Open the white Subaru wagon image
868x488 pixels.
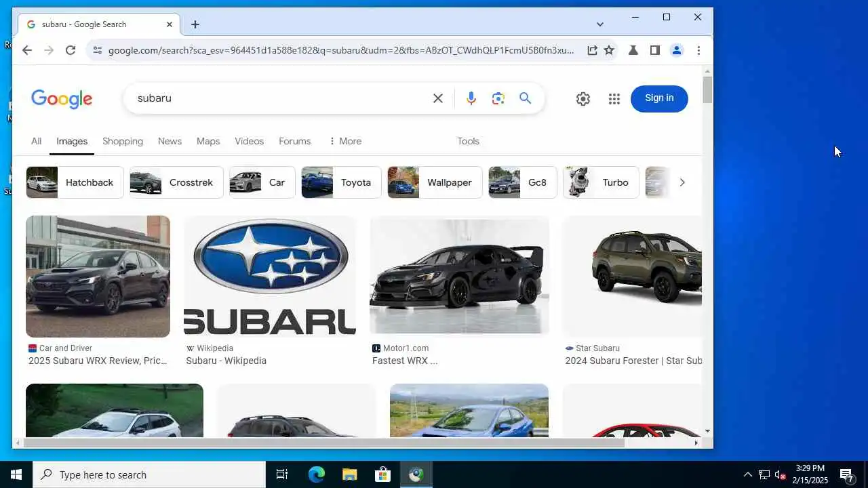(x=115, y=411)
